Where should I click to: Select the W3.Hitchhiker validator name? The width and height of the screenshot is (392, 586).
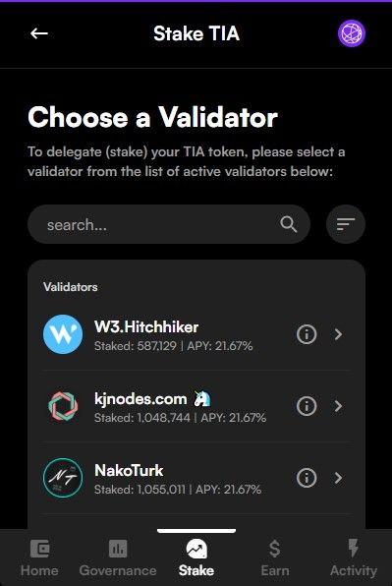click(x=146, y=327)
